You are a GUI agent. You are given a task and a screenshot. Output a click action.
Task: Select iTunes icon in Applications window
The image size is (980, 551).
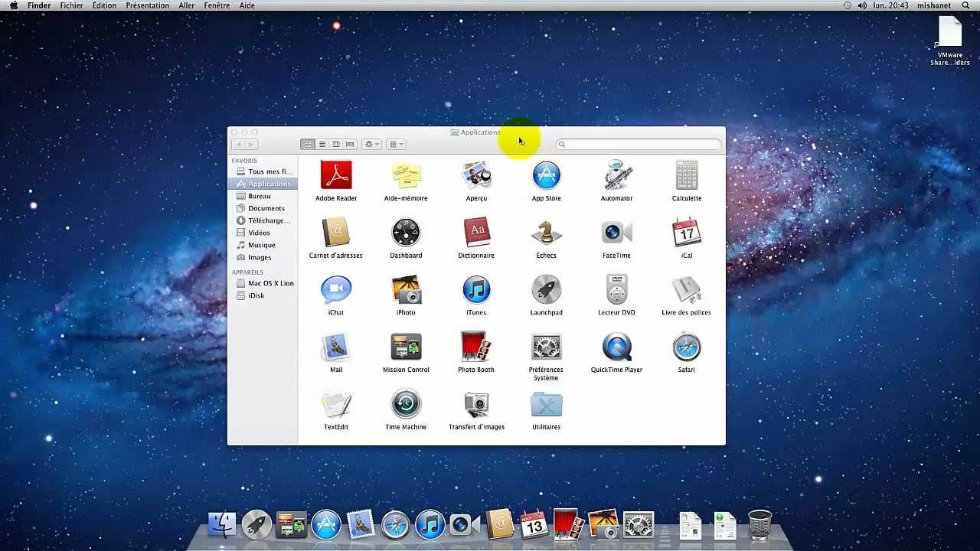click(476, 290)
